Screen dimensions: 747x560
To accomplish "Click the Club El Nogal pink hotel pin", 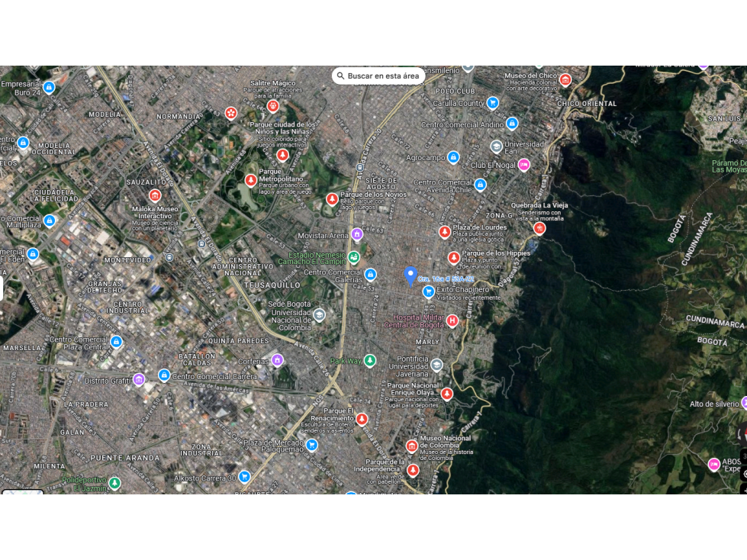I will pos(523,165).
